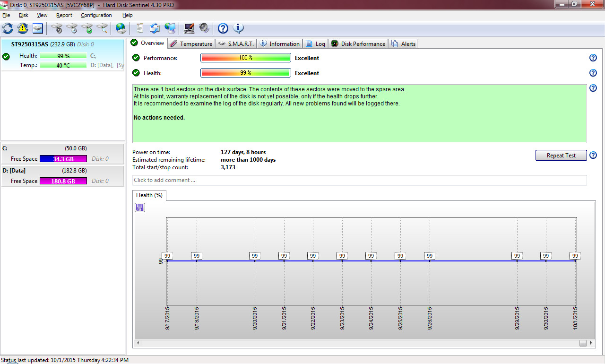Viewport: 605px width, 364px height.
Task: Open the File menu
Action: [6, 15]
